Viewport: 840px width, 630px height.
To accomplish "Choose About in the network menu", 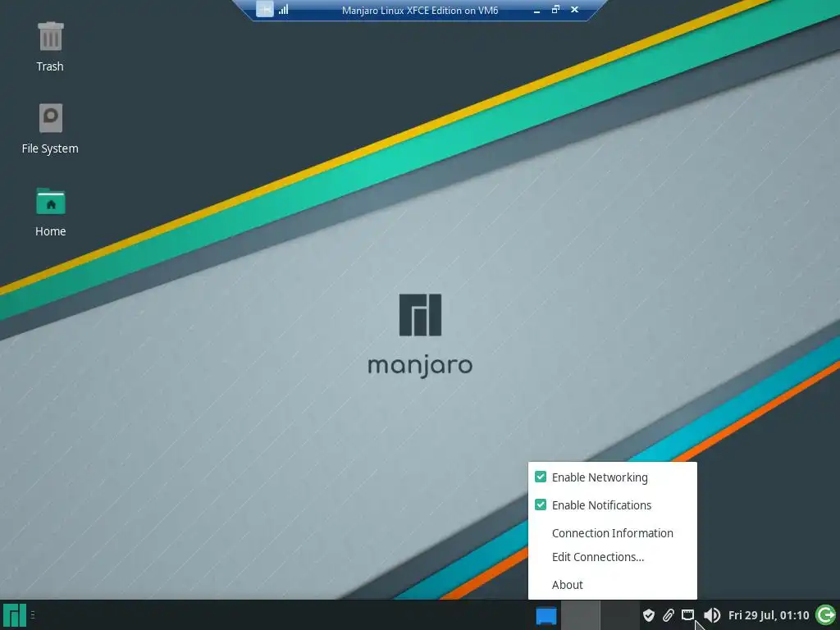I will [x=612, y=585].
